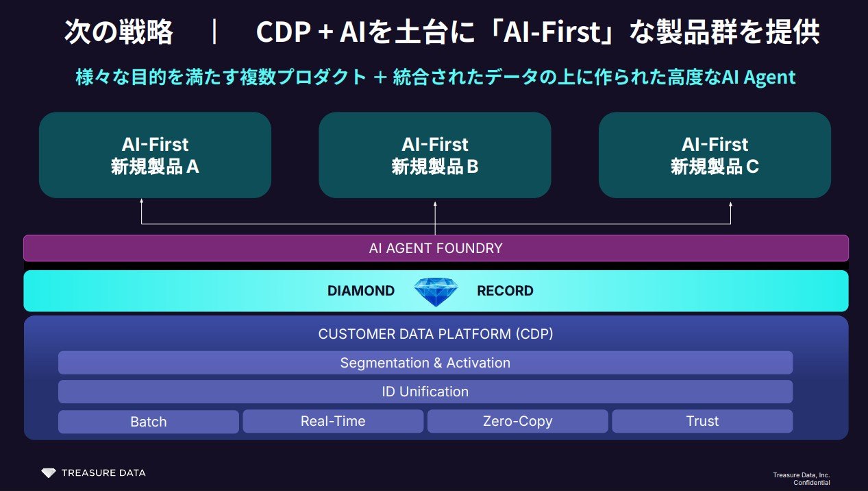Click the blue diamond gem icon
Viewport: 868px width, 491px height.
pos(436,291)
